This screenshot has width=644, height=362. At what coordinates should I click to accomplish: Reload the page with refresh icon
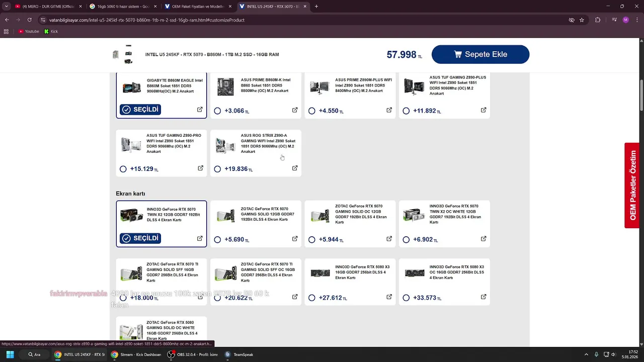coord(29,20)
